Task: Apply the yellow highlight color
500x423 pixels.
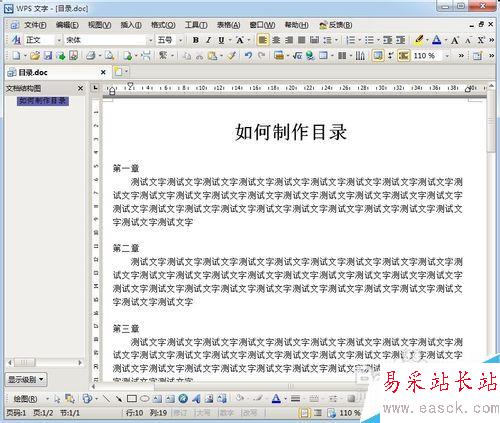Action: click(x=419, y=40)
